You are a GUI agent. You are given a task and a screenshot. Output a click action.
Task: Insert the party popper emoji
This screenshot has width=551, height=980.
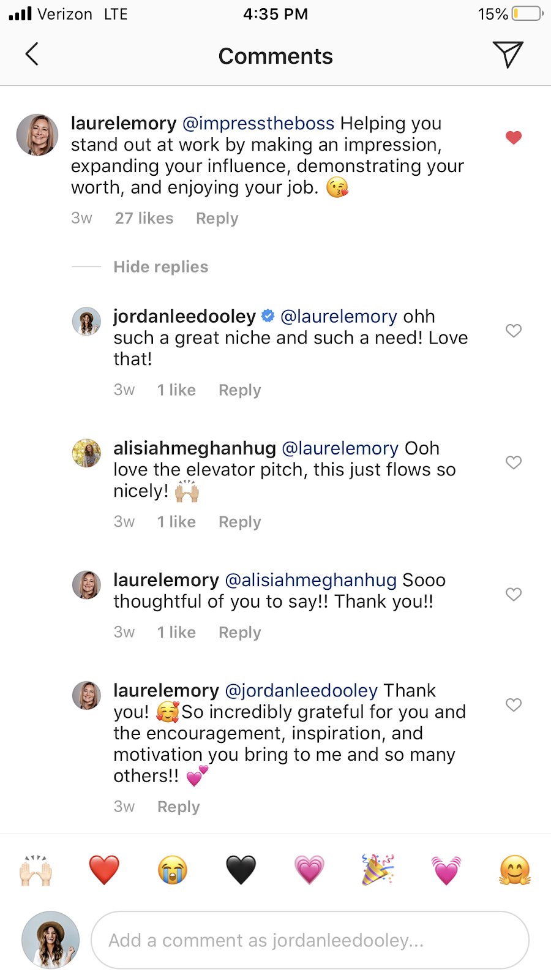click(x=378, y=870)
